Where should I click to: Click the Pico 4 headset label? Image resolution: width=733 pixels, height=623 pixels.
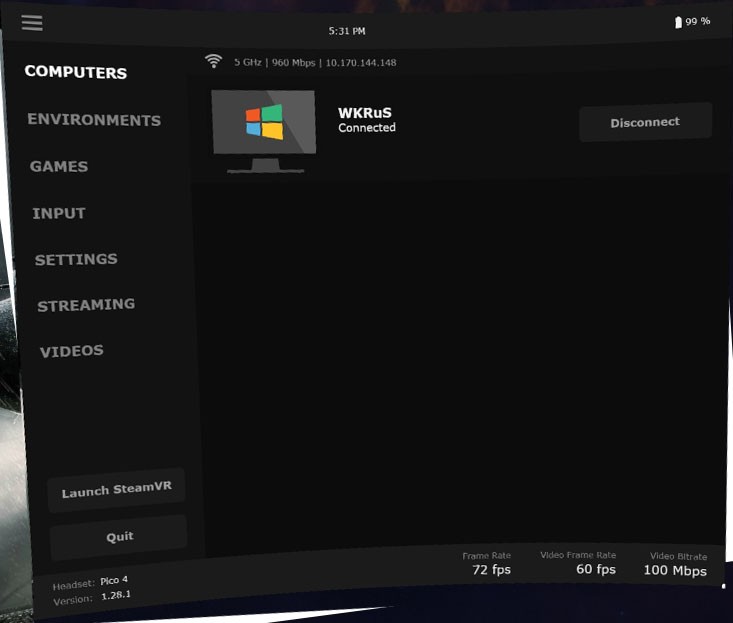pos(114,580)
